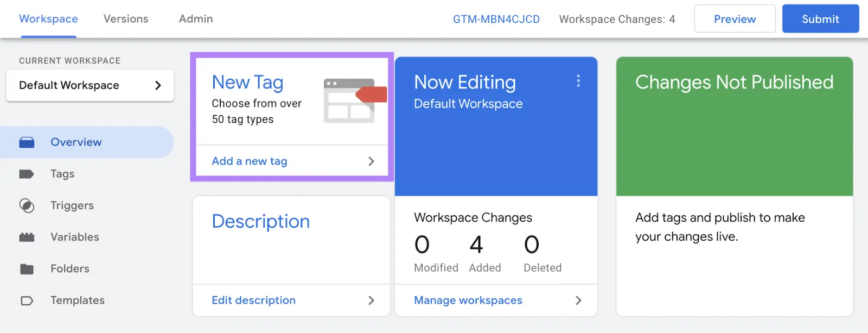Open the Now Editing three-dot menu
Screen dimensions: 868x333
tap(578, 81)
